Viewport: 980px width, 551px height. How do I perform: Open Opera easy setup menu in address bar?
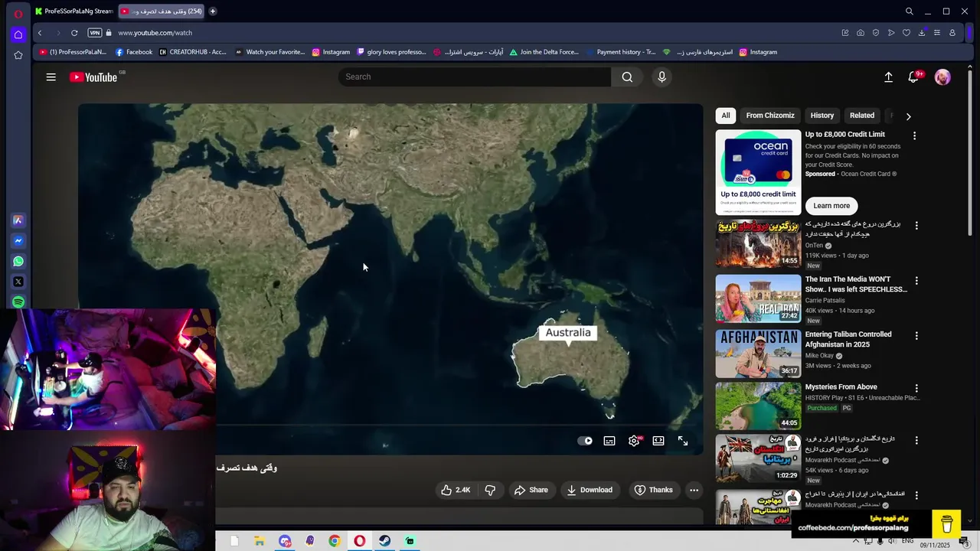[937, 33]
